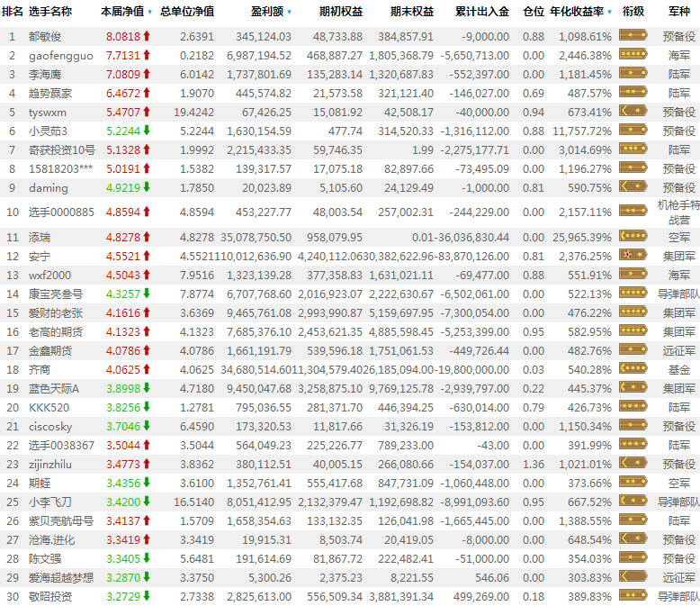Click annualized return 11,757.72%

pos(582,131)
